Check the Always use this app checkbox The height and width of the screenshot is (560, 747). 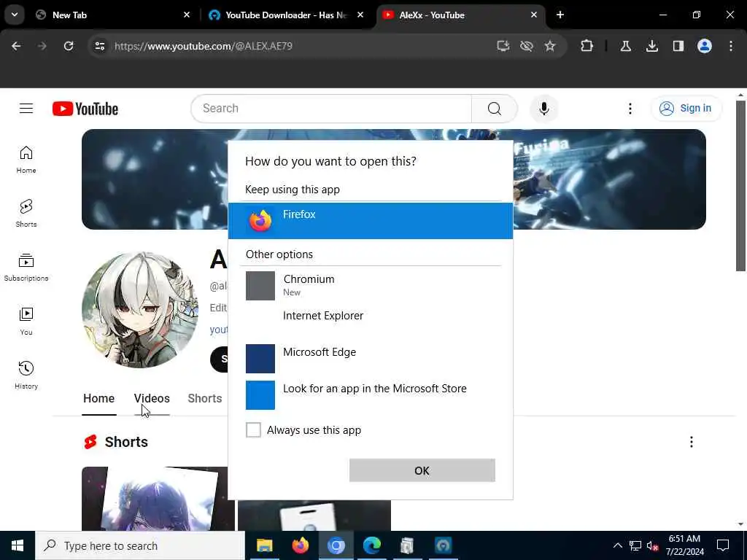(253, 430)
